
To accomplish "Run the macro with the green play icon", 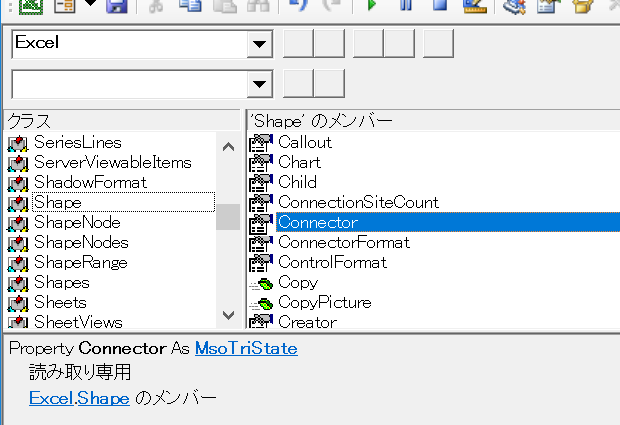I will tap(371, 5).
